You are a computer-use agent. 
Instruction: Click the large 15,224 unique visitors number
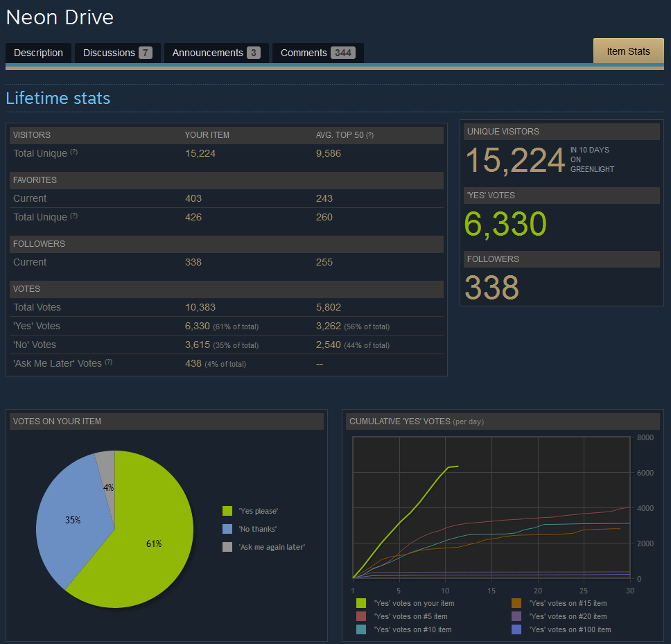515,160
